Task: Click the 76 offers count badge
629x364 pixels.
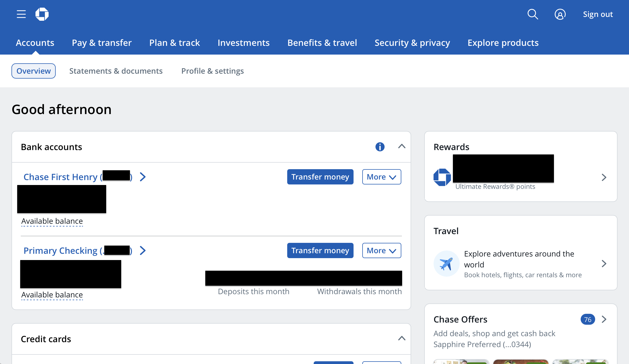Action: (588, 319)
